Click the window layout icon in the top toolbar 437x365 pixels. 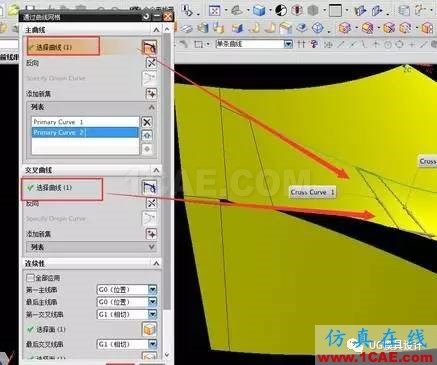click(335, 11)
